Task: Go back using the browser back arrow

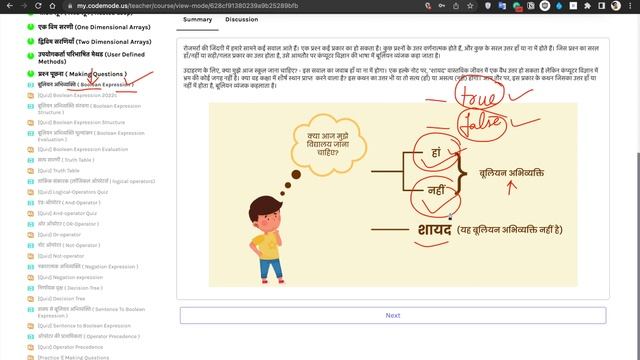Action: click(x=10, y=6)
